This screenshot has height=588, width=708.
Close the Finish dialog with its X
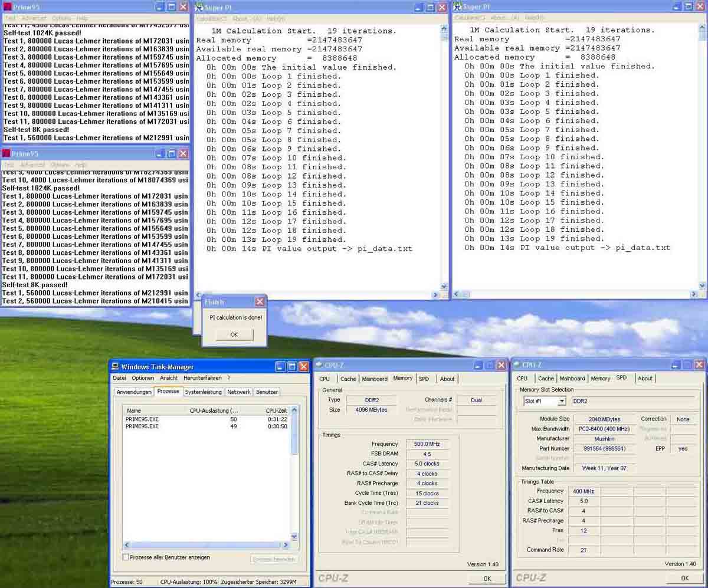(x=260, y=301)
